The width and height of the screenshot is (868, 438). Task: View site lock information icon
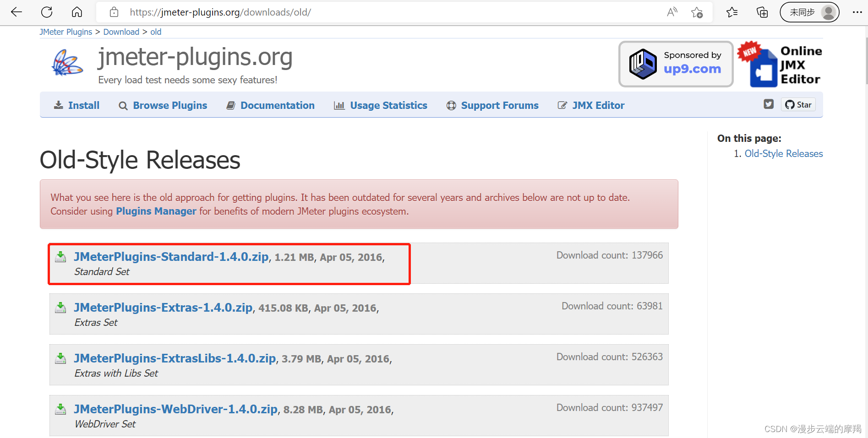tap(114, 12)
